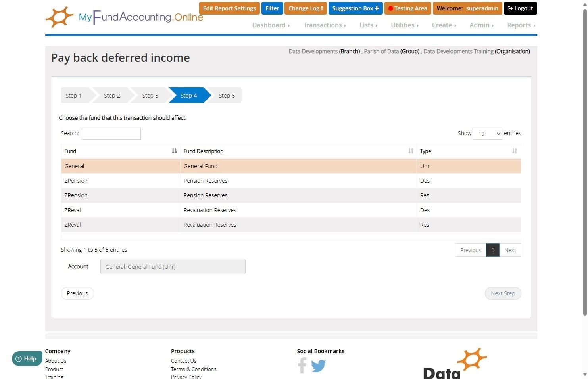This screenshot has width=588, height=379.
Task: Expand the Reports menu
Action: [521, 25]
